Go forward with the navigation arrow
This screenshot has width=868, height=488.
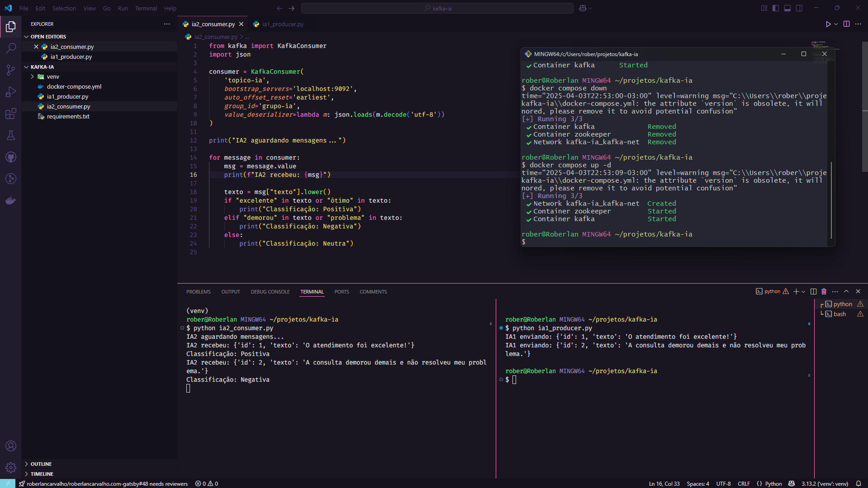pos(292,8)
